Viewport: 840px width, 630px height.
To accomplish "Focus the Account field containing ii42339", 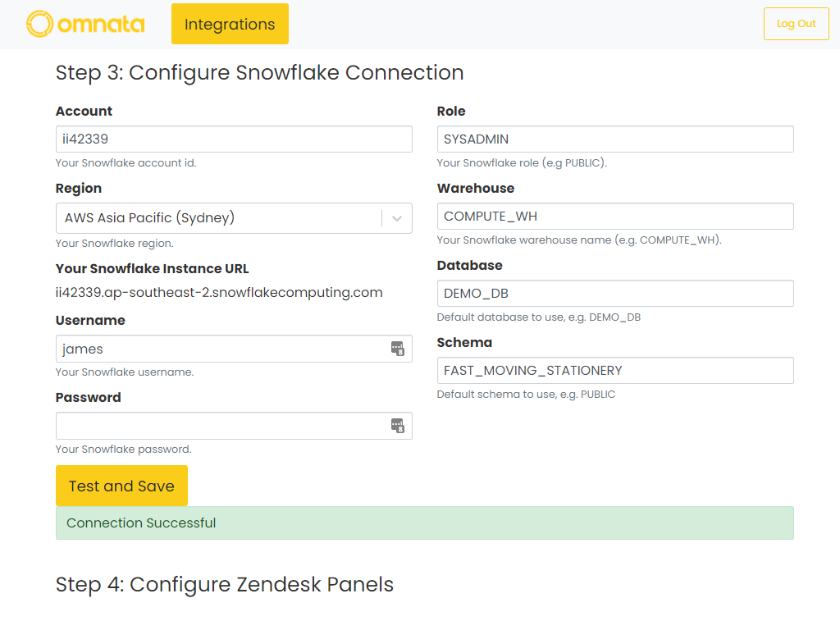I will point(234,139).
